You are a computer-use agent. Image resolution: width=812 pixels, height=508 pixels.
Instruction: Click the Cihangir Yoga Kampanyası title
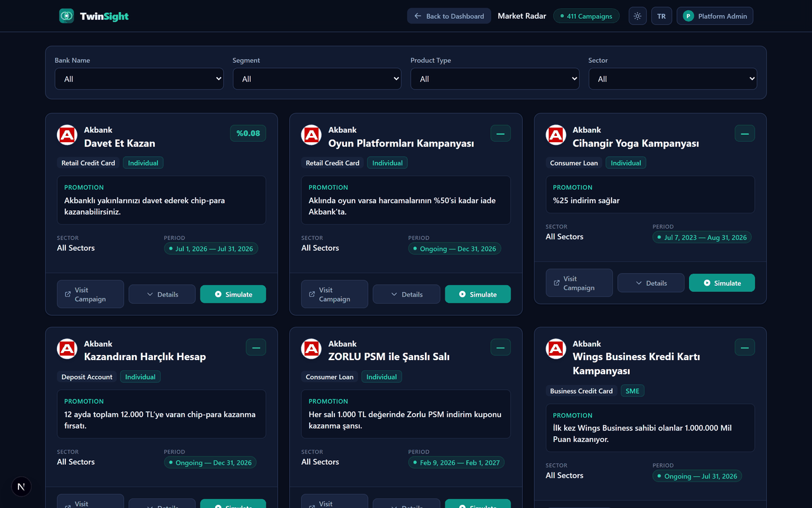coord(636,144)
